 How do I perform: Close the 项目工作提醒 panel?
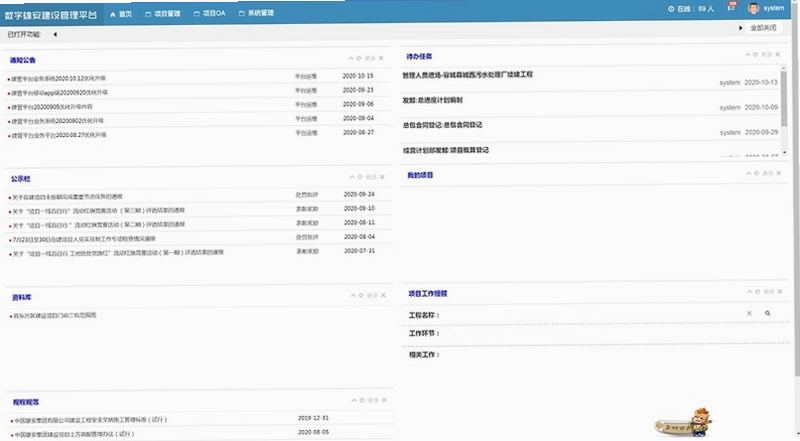point(780,291)
